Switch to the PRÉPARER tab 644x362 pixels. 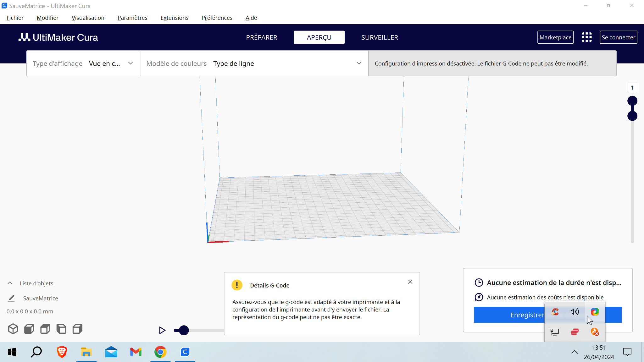pos(261,37)
